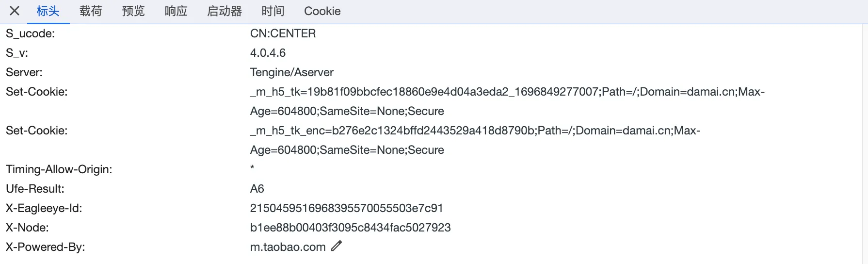Go to the 启动器 tab

pos(225,11)
